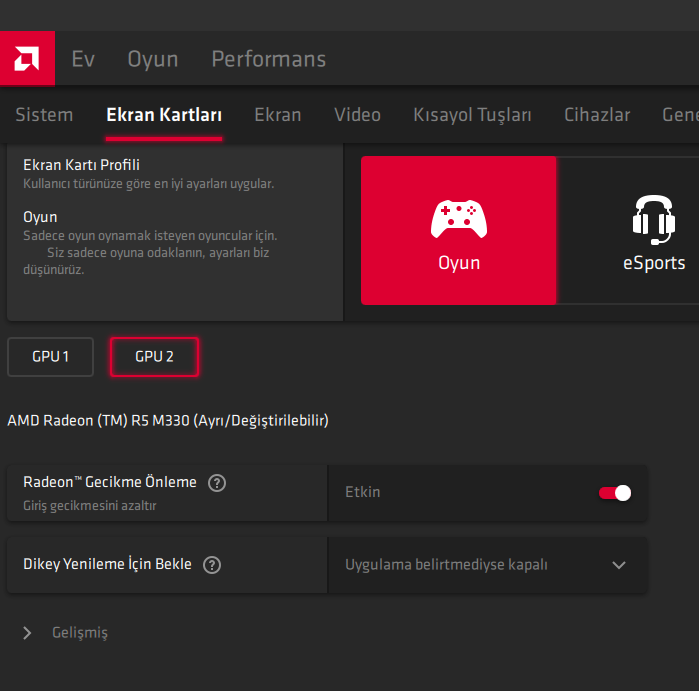Open the Cihazlar tab
Screen dimensions: 699x691
597,115
